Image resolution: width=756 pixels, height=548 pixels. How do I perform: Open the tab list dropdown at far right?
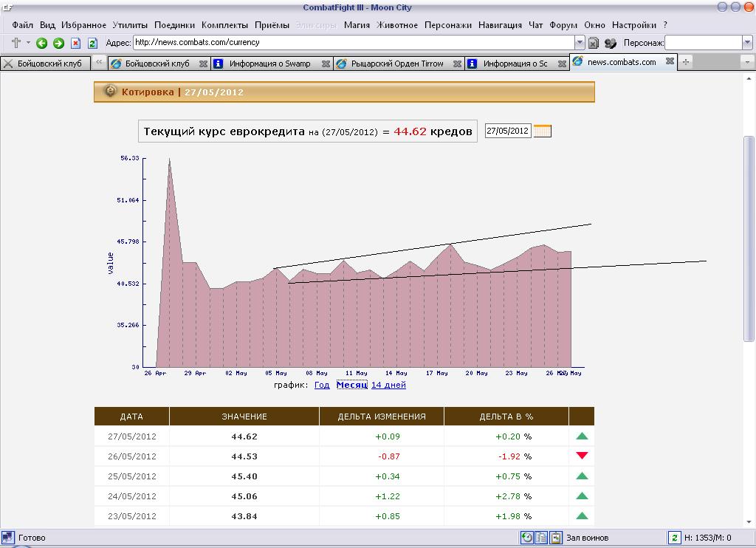pos(747,62)
